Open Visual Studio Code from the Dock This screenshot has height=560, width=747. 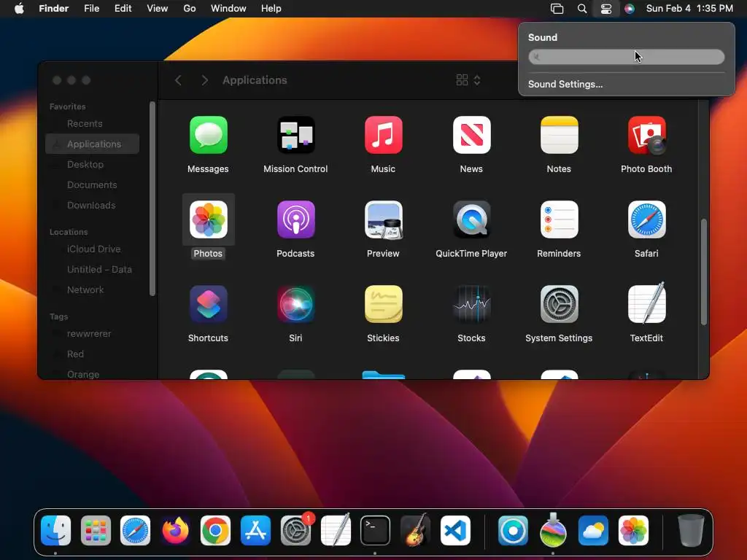455,530
